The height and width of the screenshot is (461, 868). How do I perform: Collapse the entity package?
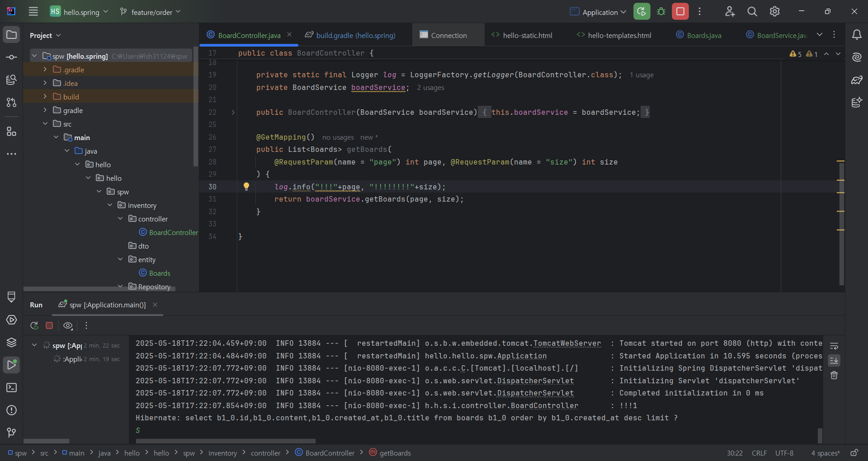click(x=120, y=259)
